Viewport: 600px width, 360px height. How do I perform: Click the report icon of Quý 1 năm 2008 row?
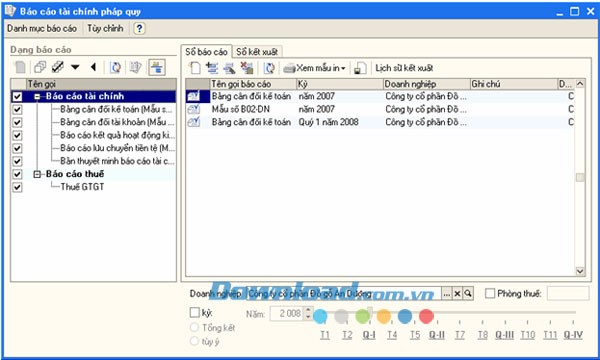pyautogui.click(x=194, y=122)
